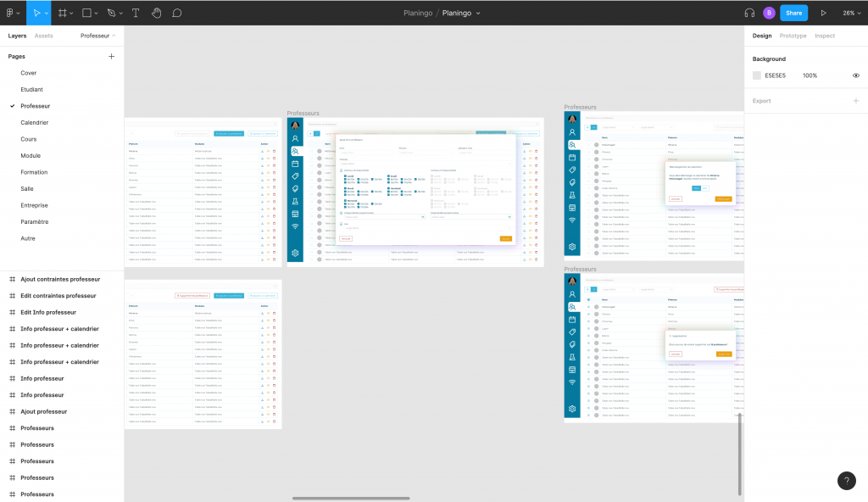The image size is (868, 502).
Task: Click the blue Share button
Action: (x=793, y=13)
